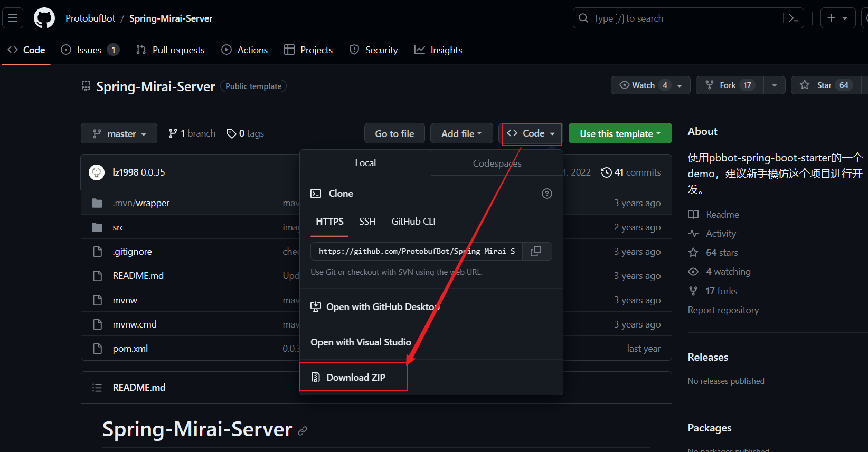
Task: Click the terminal icon beside Clone
Action: tap(316, 194)
